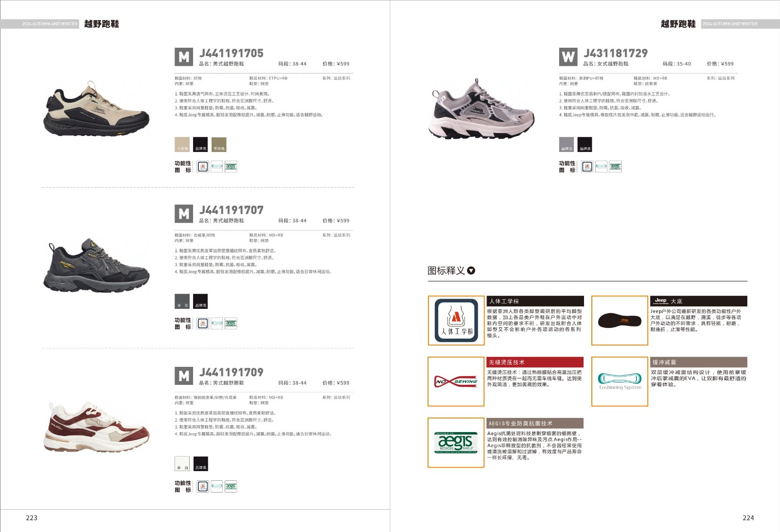Screen dimensions: 780x532
Task: Select the khaki color swatch for J441191705
Action: click(x=182, y=145)
